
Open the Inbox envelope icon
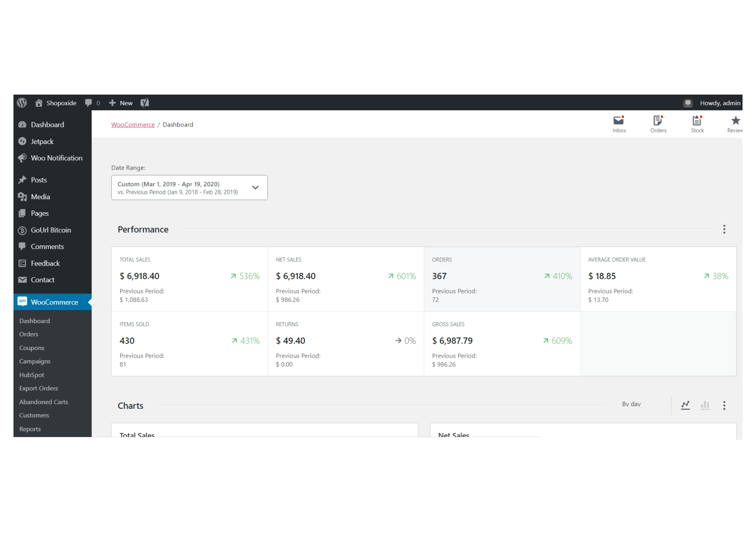click(619, 121)
